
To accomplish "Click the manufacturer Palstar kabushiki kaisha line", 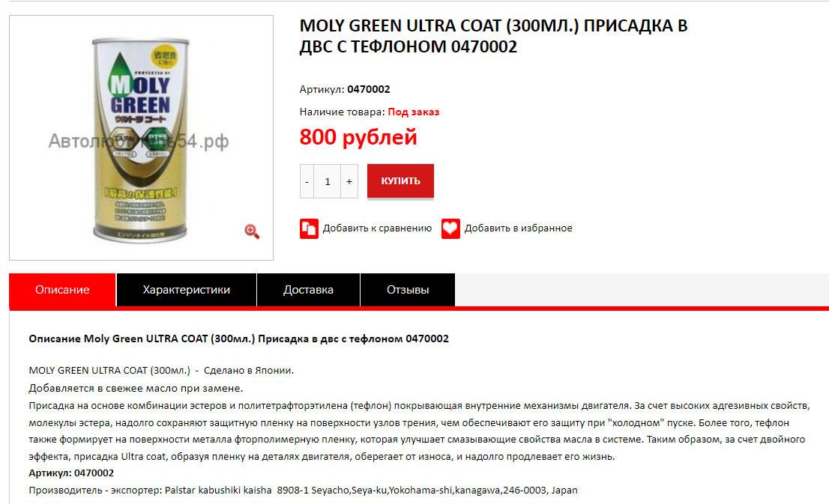I will coord(303,491).
